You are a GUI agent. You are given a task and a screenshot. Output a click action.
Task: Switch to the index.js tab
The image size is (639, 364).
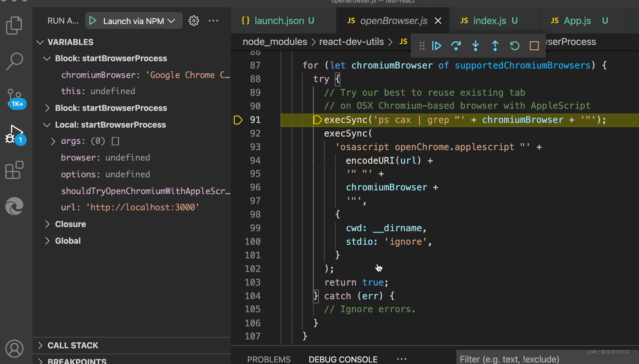[489, 21]
